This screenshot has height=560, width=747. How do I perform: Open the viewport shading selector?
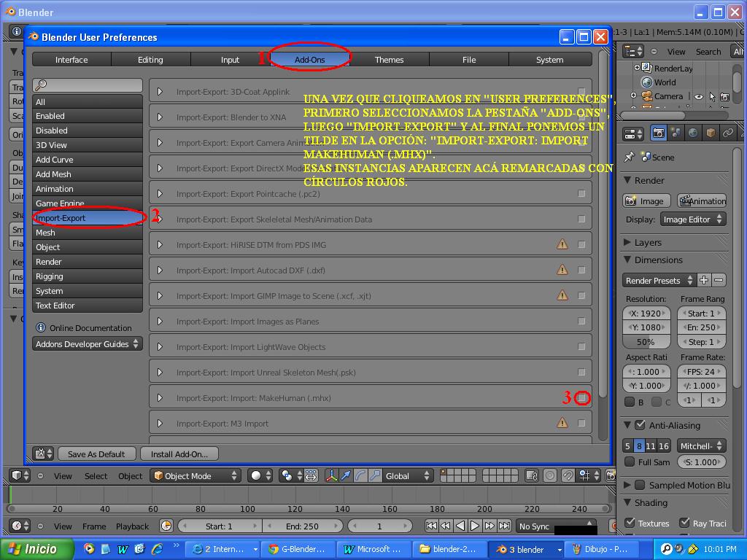click(x=260, y=475)
